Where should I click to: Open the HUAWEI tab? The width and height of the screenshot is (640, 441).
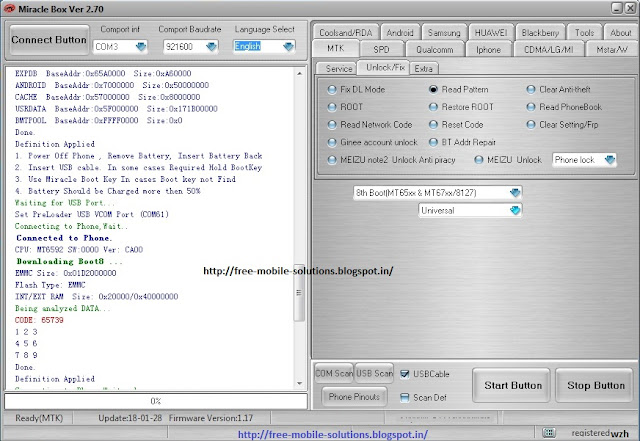coord(491,32)
